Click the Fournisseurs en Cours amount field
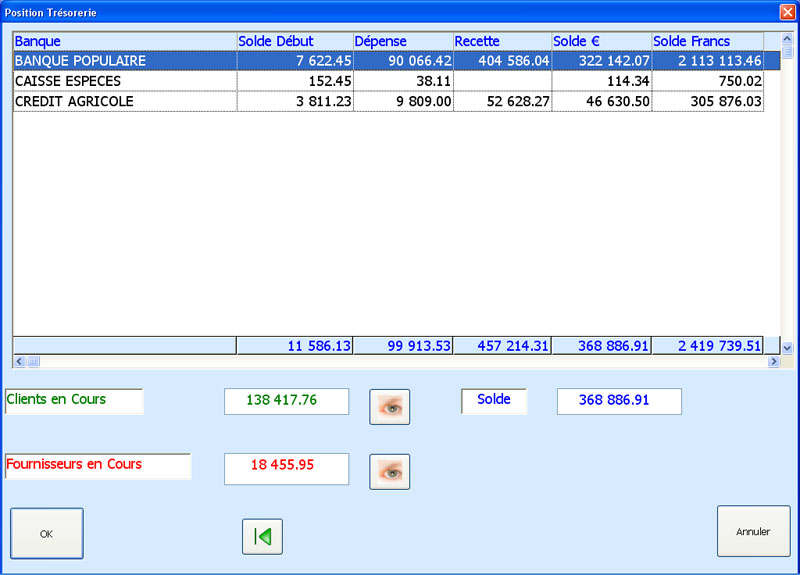Viewport: 800px width, 575px height. point(286,467)
